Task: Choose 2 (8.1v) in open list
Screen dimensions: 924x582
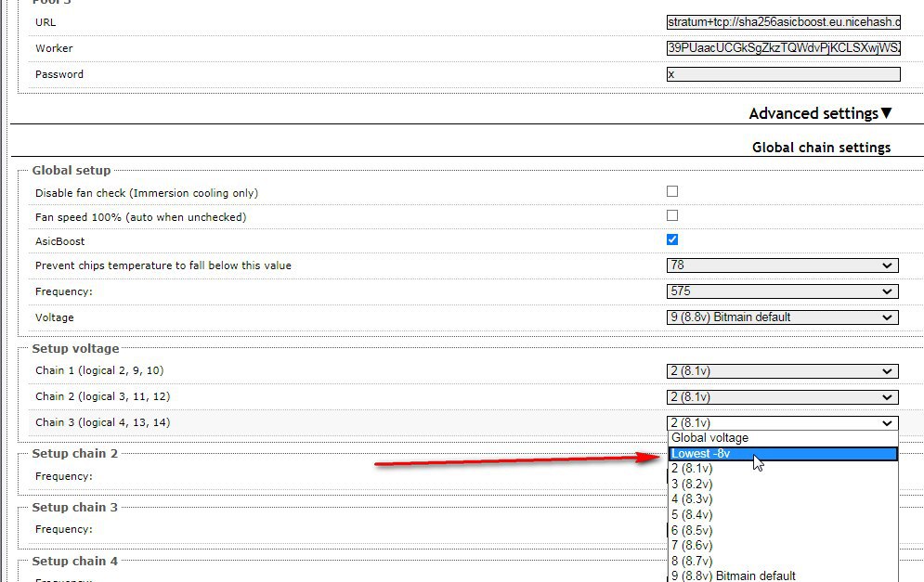Action: point(783,469)
